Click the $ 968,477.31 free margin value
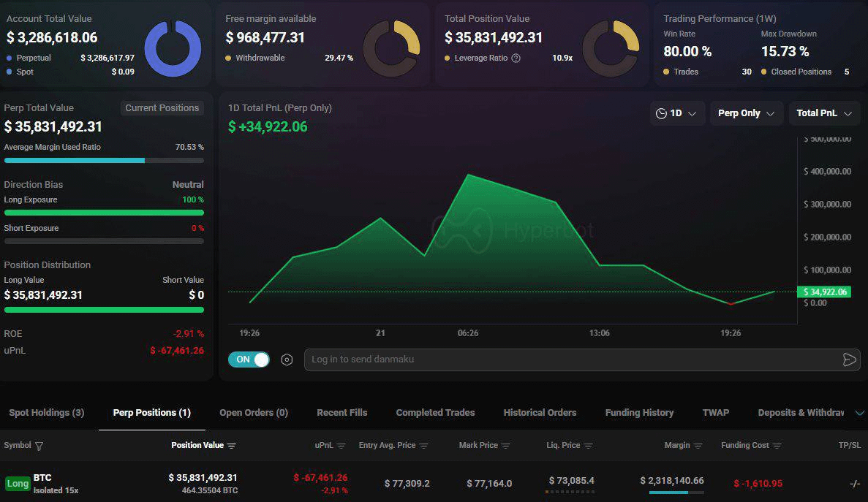Viewport: 868px width, 502px height. pos(265,37)
